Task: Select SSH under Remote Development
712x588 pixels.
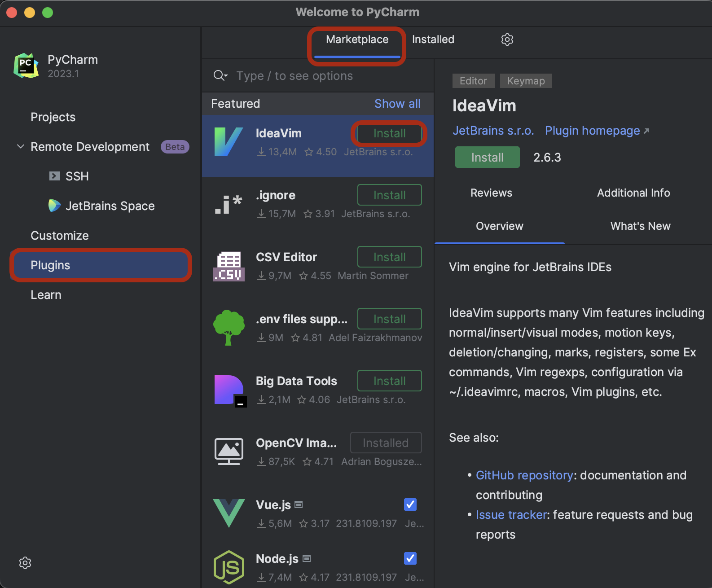Action: [77, 176]
